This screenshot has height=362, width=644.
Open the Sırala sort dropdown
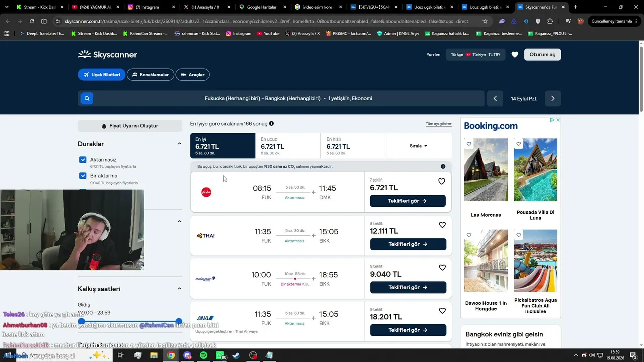[x=419, y=146]
